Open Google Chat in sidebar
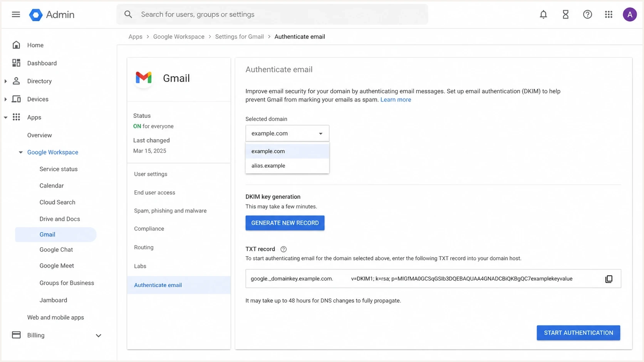 pyautogui.click(x=56, y=250)
